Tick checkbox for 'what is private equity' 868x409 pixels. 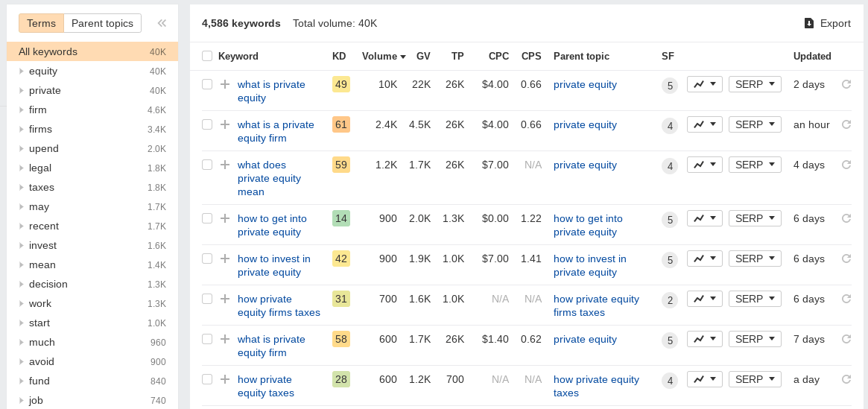pyautogui.click(x=207, y=84)
